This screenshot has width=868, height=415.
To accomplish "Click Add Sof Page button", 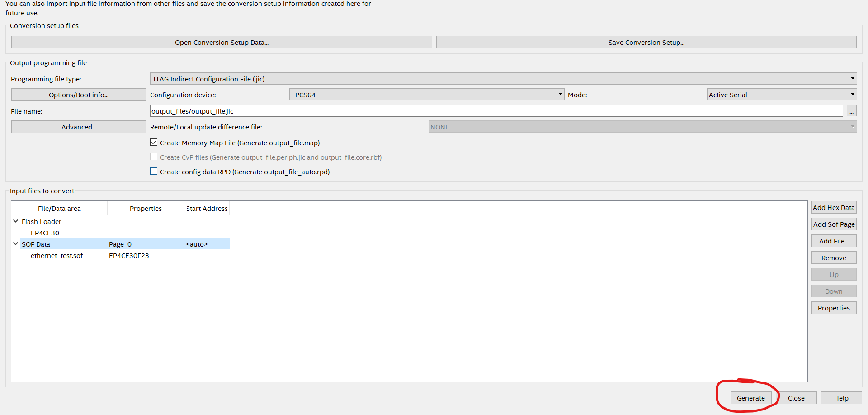I will (x=833, y=224).
